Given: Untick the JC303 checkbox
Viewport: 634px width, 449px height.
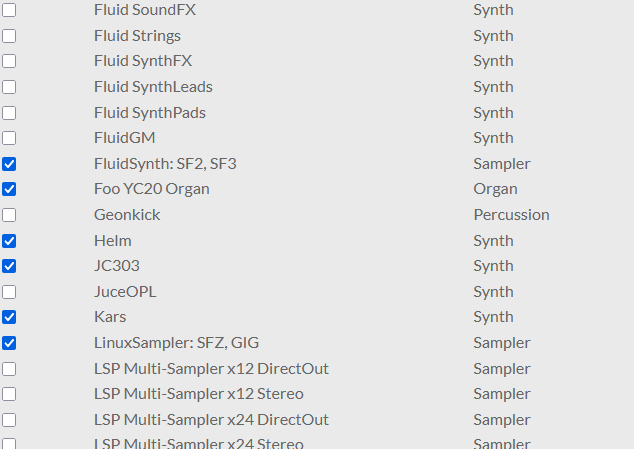Looking at the screenshot, I should tap(9, 266).
